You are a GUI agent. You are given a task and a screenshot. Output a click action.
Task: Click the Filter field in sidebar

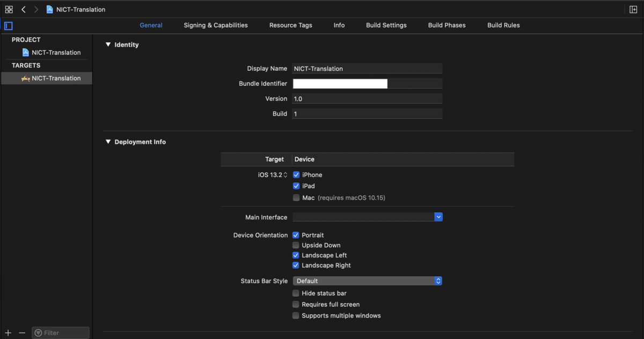(x=61, y=333)
